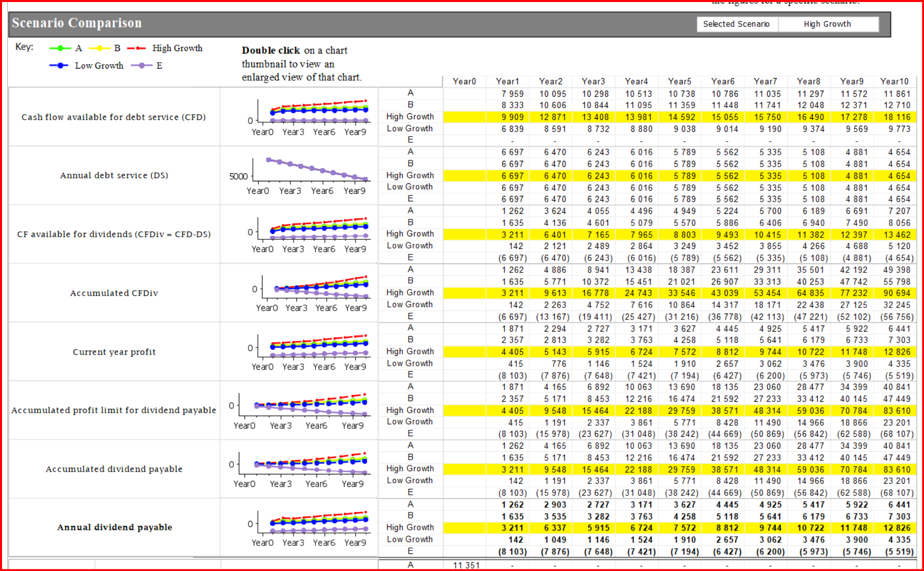
Task: Select the Accumulated dividend payable chart thumbnail
Action: pos(299,469)
